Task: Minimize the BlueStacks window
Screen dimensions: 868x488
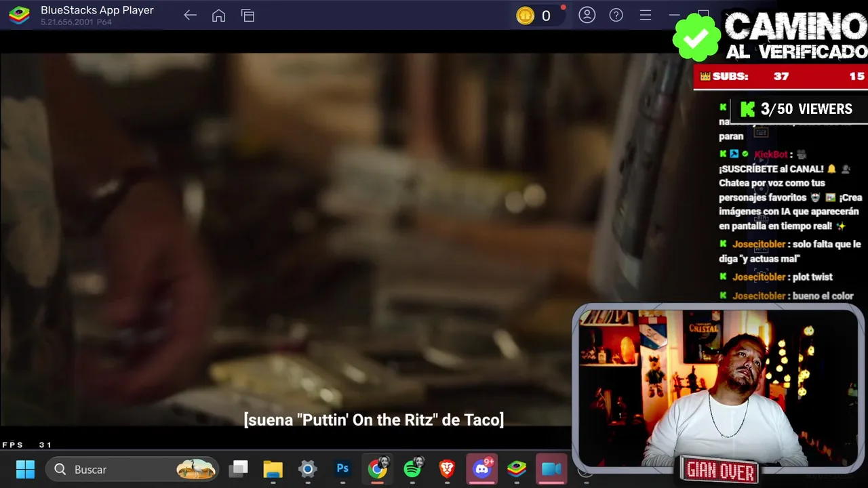Action: pyautogui.click(x=674, y=15)
